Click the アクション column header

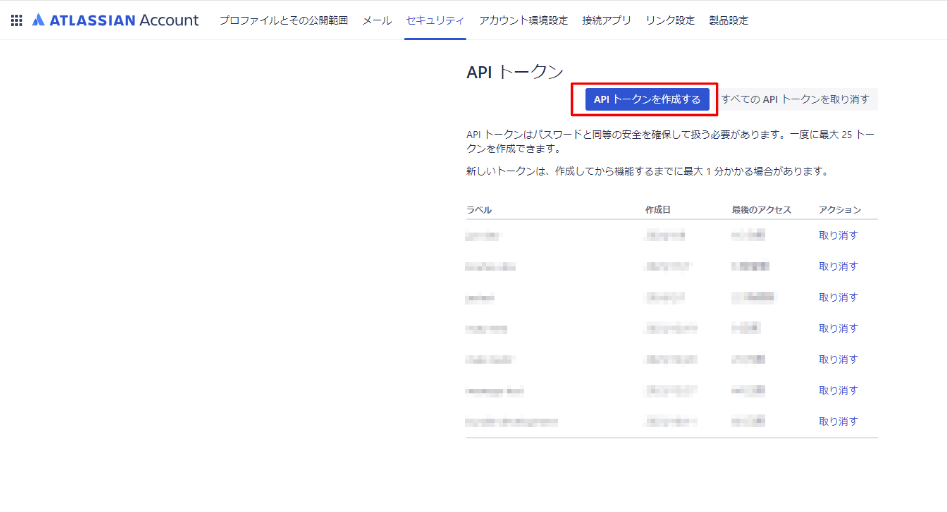(x=839, y=210)
